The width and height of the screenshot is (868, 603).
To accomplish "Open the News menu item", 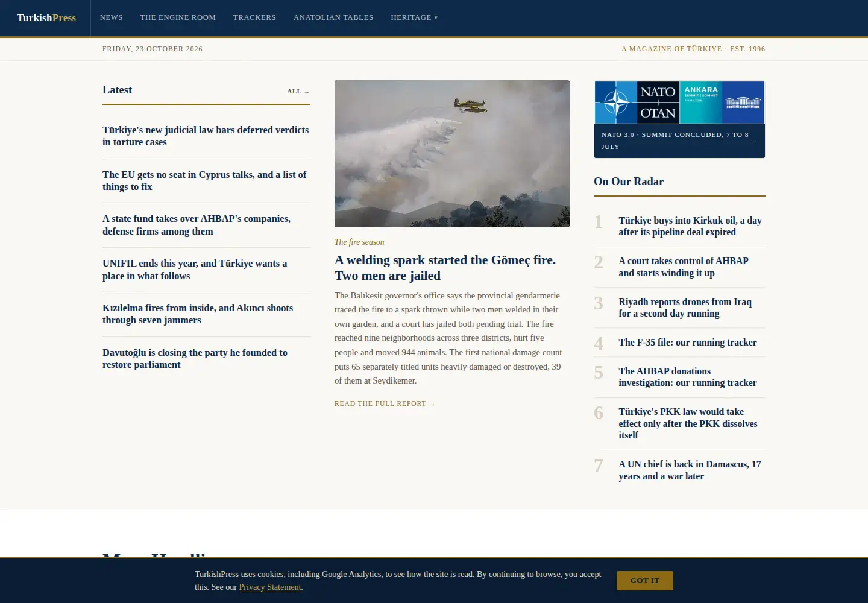I will tap(112, 17).
